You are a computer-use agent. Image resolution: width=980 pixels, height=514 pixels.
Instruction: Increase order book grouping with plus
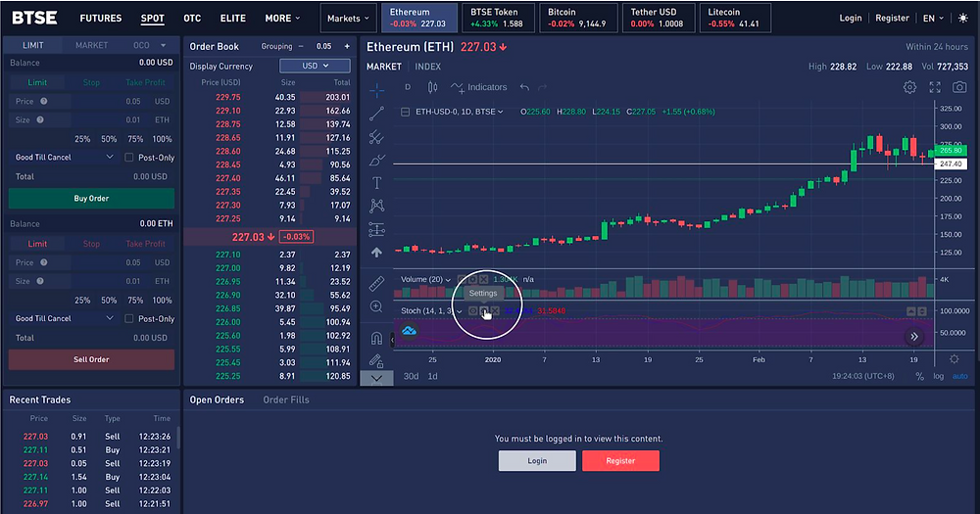[347, 46]
